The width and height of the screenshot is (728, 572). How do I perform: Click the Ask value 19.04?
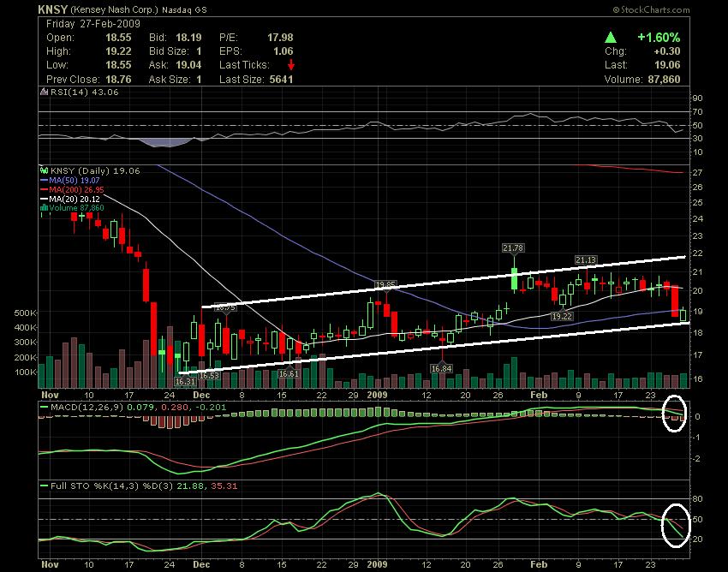(188, 65)
